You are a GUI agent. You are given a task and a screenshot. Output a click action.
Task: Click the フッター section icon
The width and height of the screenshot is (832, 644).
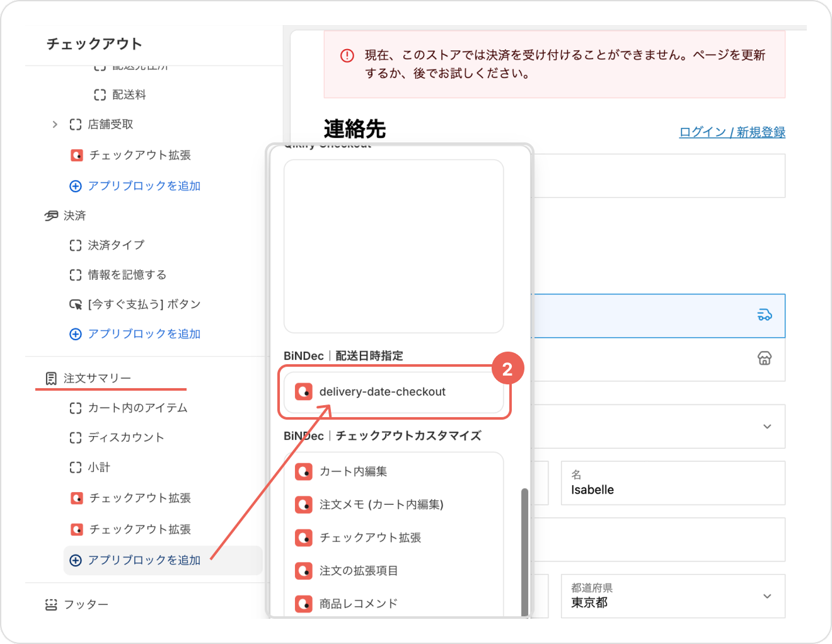coord(51,604)
